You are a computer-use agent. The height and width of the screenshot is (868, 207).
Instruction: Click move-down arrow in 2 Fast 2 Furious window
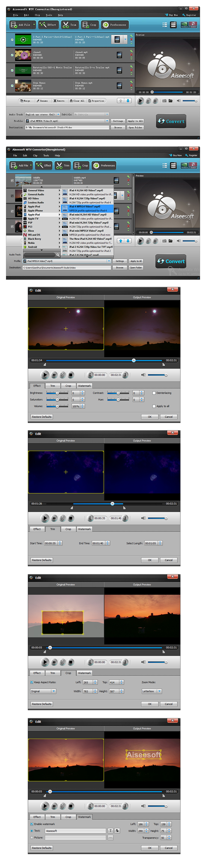click(128, 101)
